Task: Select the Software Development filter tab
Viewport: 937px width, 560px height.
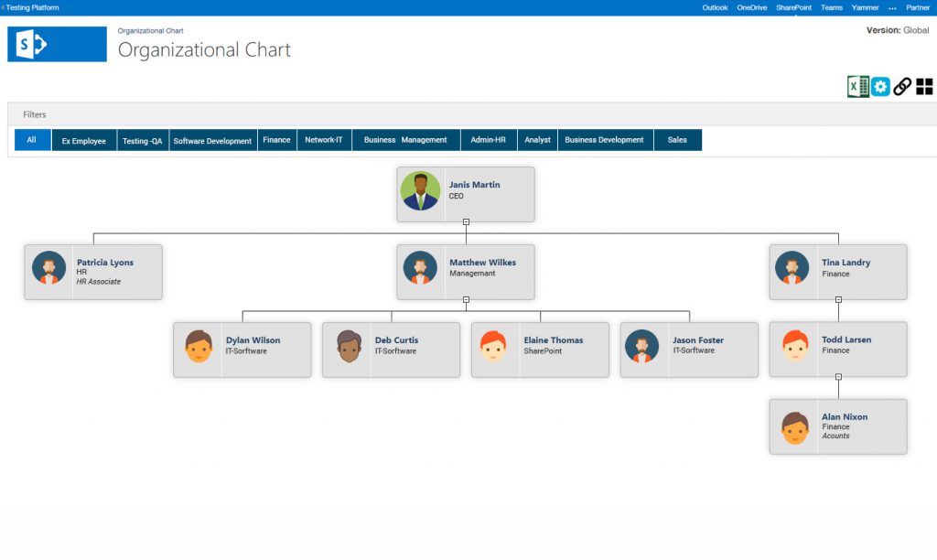Action: click(x=212, y=139)
